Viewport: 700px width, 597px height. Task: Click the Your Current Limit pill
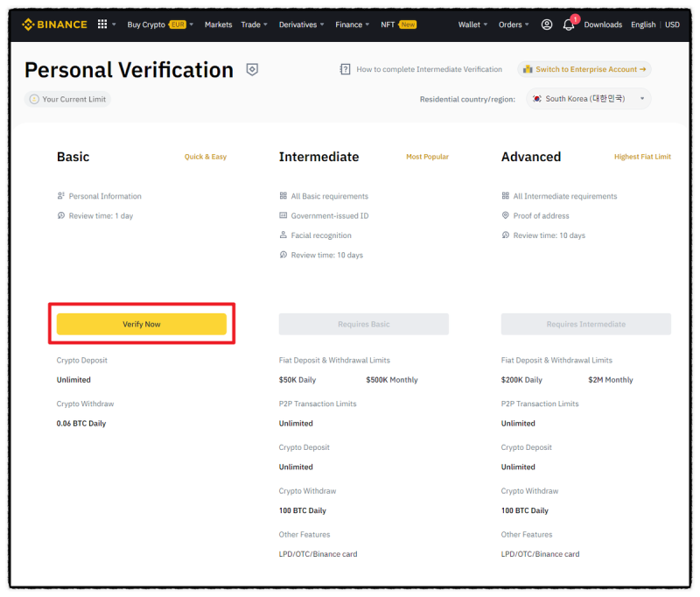tap(68, 99)
